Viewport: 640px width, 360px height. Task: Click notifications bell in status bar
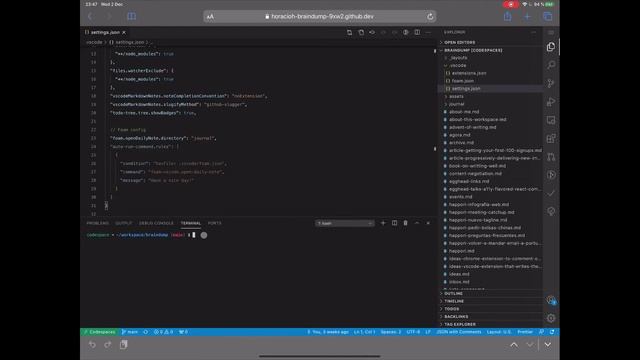(x=551, y=332)
